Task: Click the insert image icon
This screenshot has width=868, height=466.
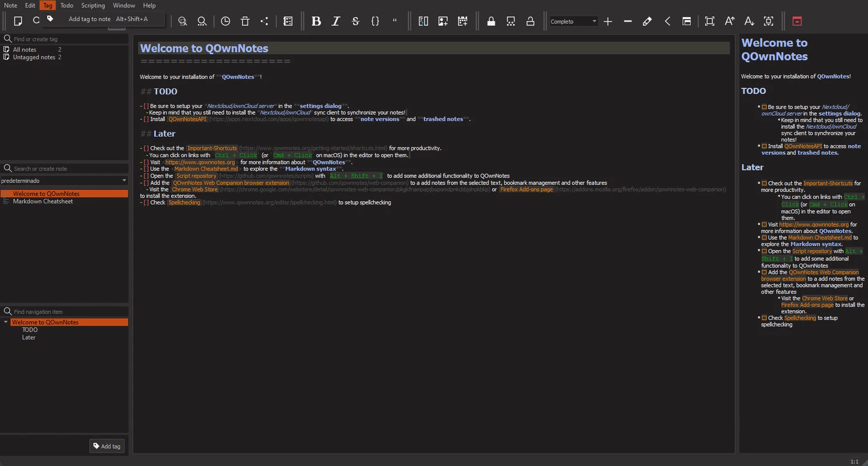Action: pyautogui.click(x=443, y=21)
